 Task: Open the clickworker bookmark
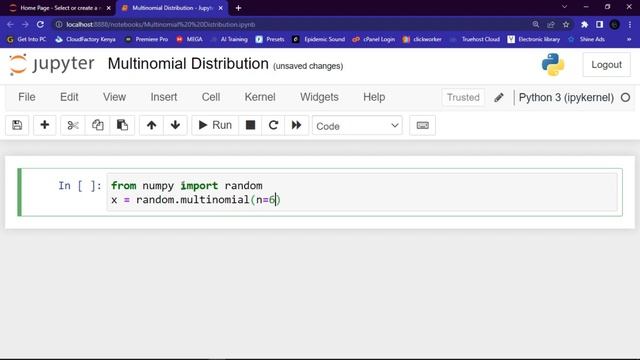pos(422,39)
